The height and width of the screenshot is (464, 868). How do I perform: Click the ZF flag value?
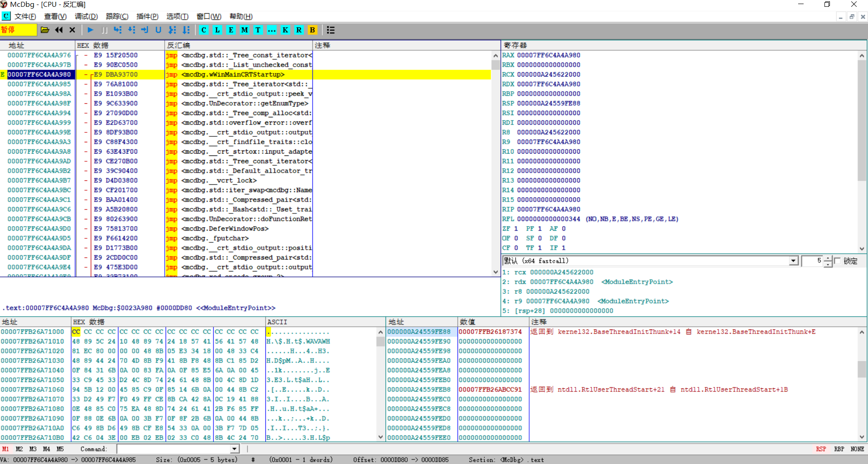coord(516,229)
